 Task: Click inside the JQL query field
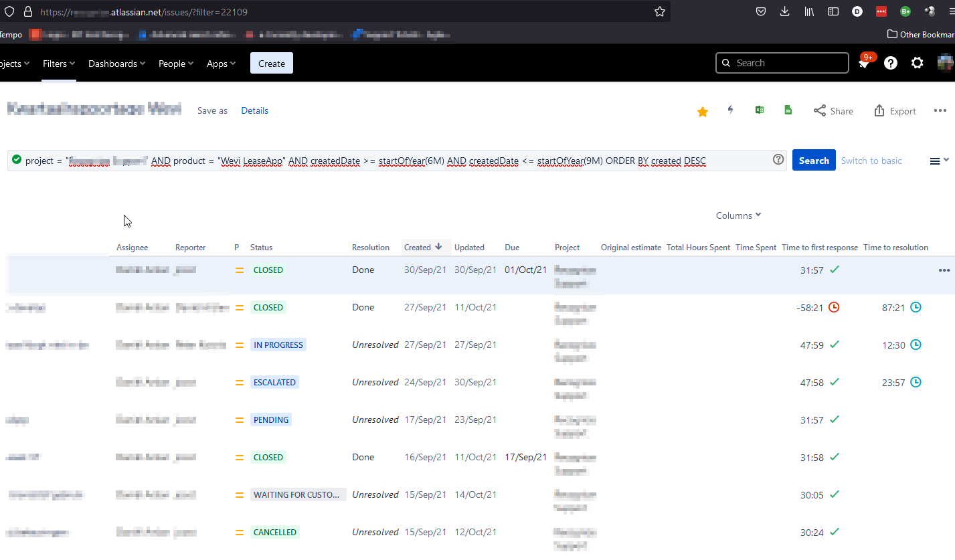(x=402, y=160)
